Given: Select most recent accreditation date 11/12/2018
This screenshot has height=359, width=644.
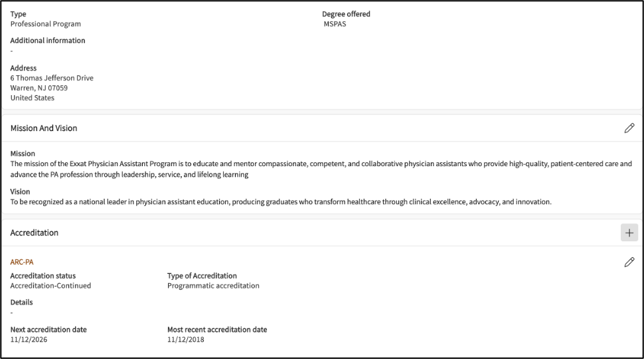Looking at the screenshot, I should [x=186, y=340].
